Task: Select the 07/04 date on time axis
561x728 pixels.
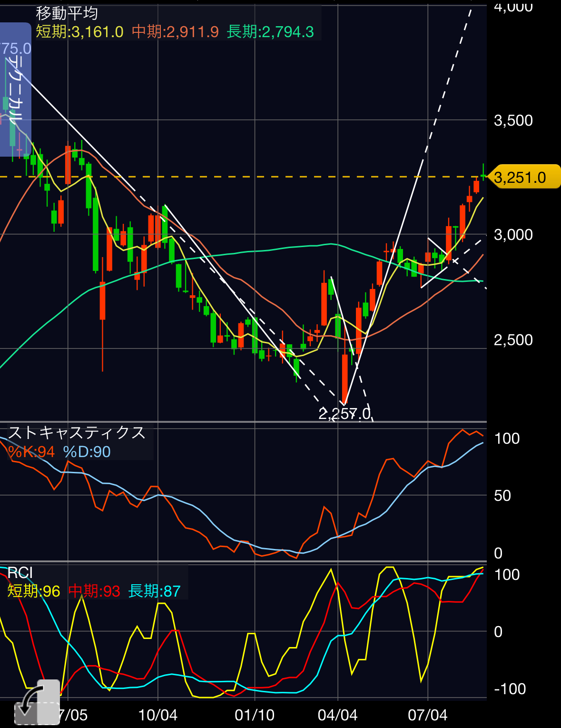Action: point(428,715)
